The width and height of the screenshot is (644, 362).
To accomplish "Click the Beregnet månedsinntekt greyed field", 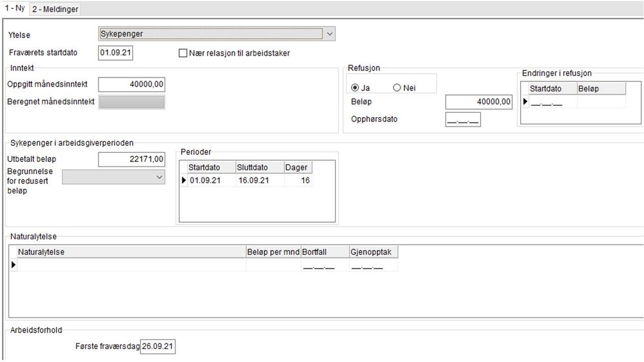I will (x=132, y=102).
